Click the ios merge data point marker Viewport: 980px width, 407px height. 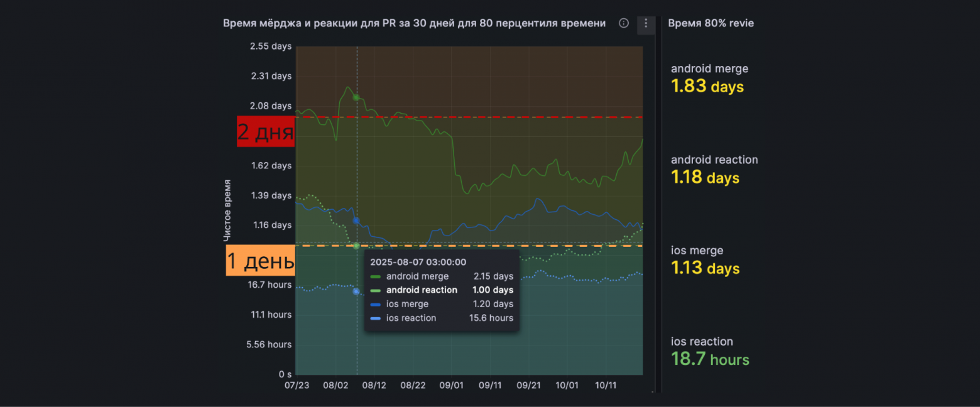pyautogui.click(x=356, y=220)
